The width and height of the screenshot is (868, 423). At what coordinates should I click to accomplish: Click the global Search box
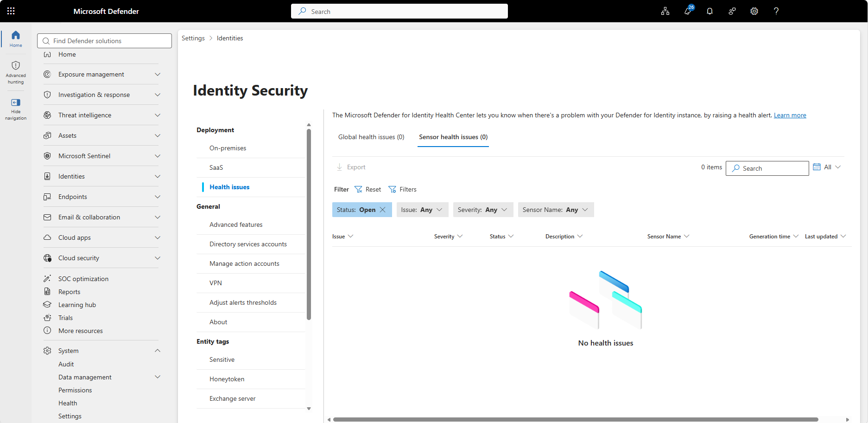click(399, 11)
